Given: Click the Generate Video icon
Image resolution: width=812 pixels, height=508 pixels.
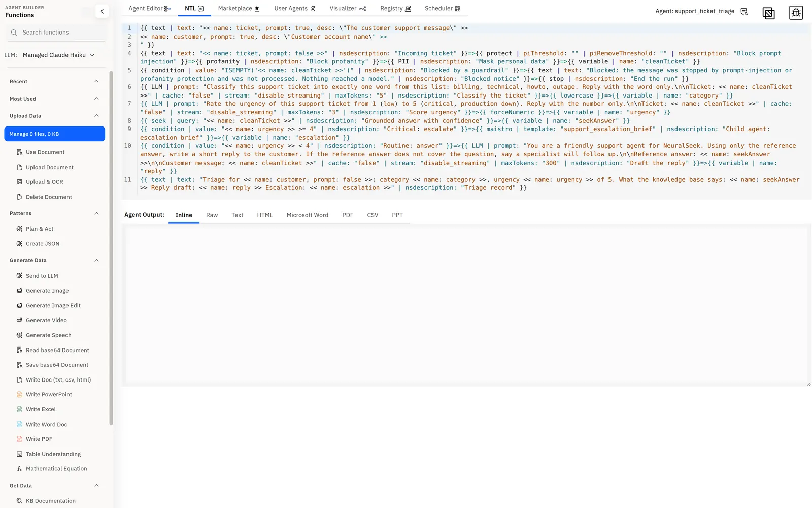Looking at the screenshot, I should 19,320.
